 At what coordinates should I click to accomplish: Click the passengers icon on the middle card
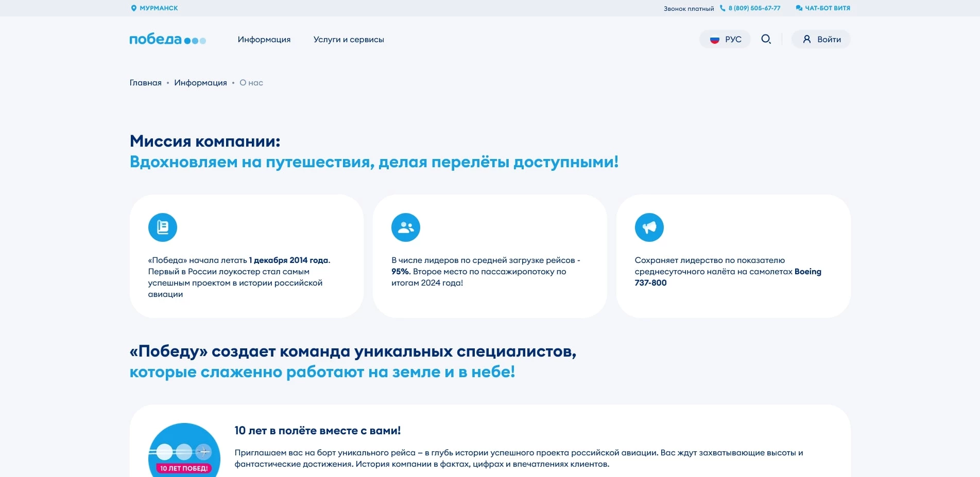point(406,226)
